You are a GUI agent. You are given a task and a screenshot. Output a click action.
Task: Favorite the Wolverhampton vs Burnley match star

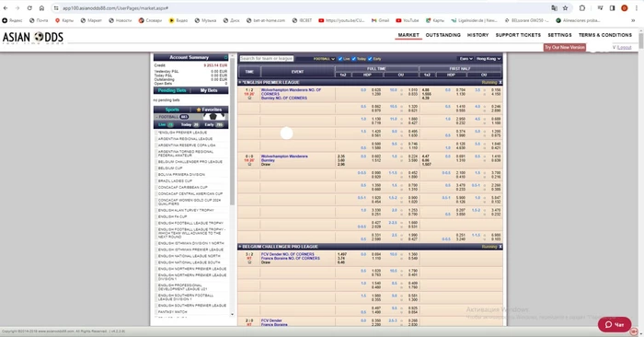[249, 165]
